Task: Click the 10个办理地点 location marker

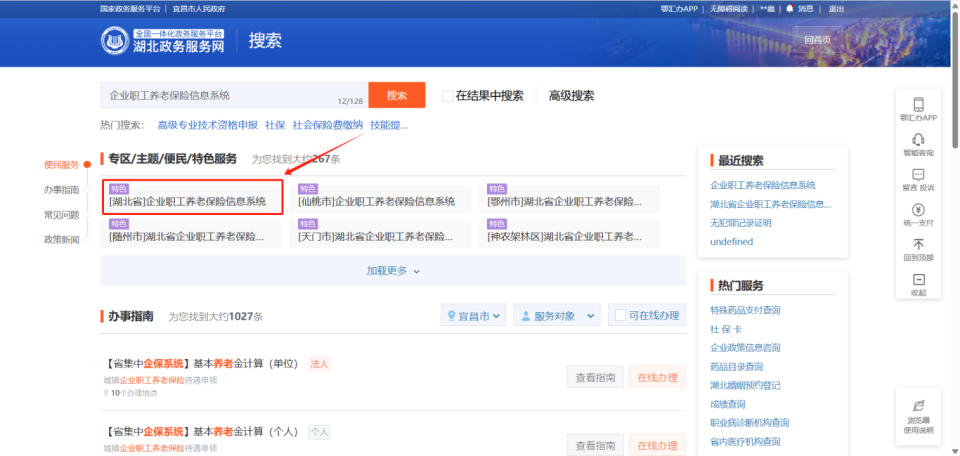Action: click(106, 393)
